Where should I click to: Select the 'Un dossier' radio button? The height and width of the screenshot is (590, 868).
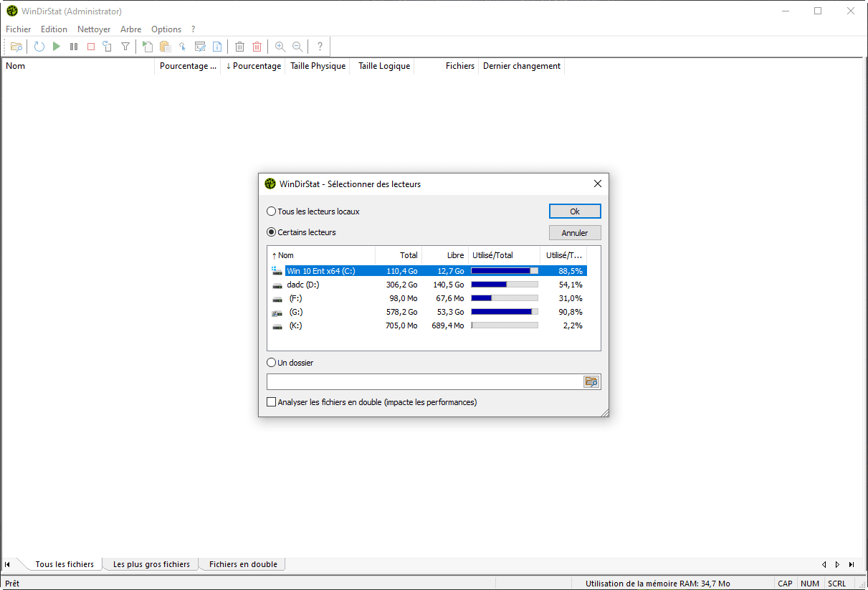271,363
